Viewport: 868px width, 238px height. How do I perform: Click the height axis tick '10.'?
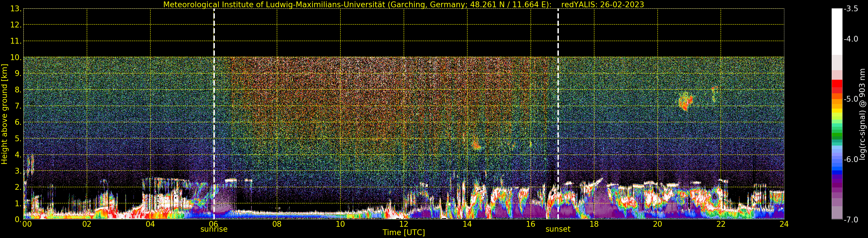(16, 57)
